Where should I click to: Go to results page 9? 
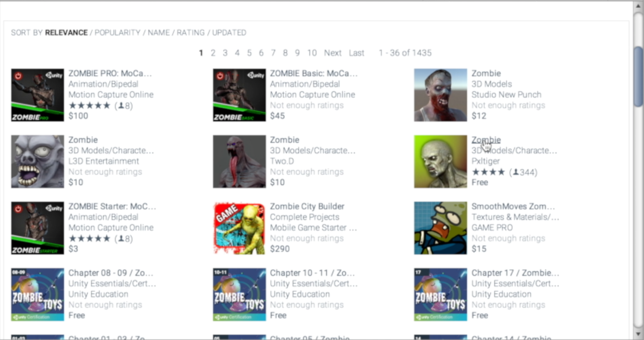tap(297, 53)
